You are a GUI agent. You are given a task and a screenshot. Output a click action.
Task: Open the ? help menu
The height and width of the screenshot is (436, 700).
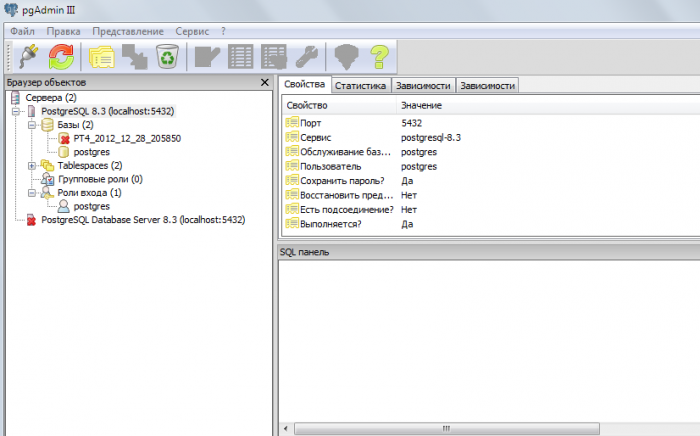223,31
